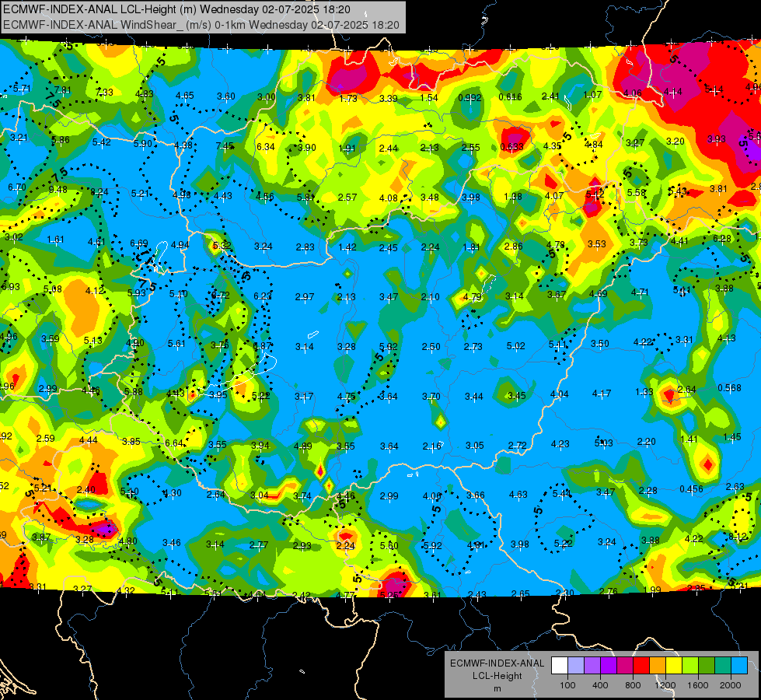Viewport: 761px width, 700px height.
Task: Click the white swatch in the LCL-Height legend
Action: 560,666
